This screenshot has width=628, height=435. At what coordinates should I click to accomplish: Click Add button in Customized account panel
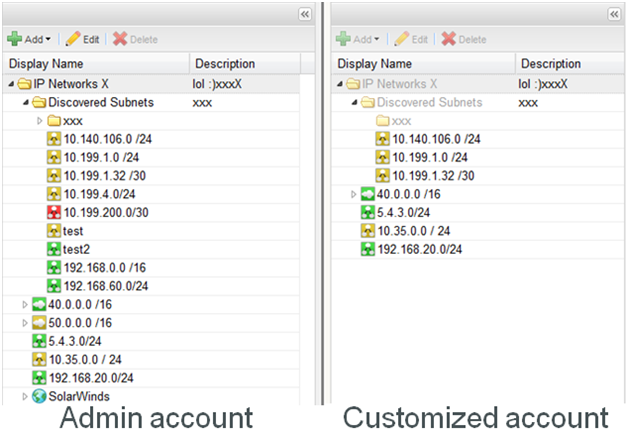click(357, 39)
